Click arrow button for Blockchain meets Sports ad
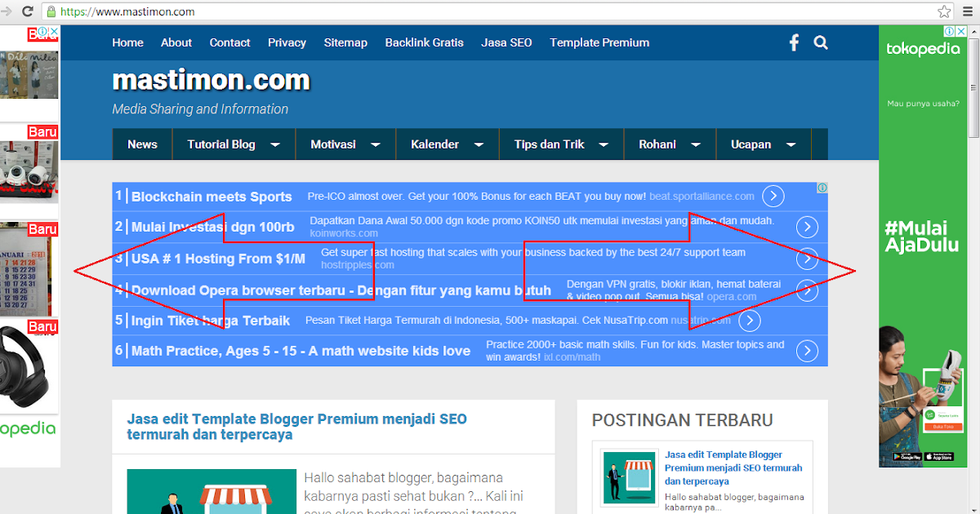 773,197
